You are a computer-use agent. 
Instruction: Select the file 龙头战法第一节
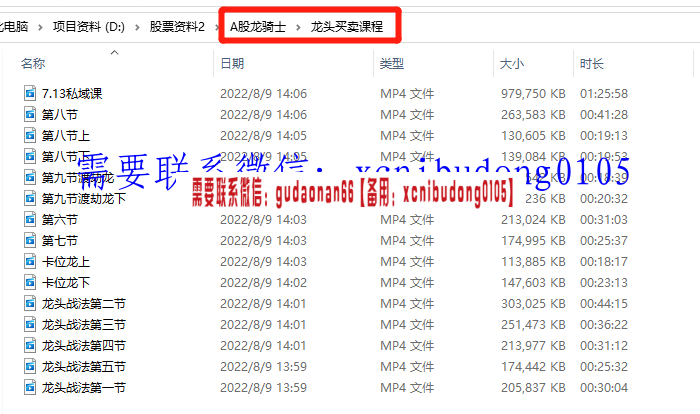coord(83,387)
